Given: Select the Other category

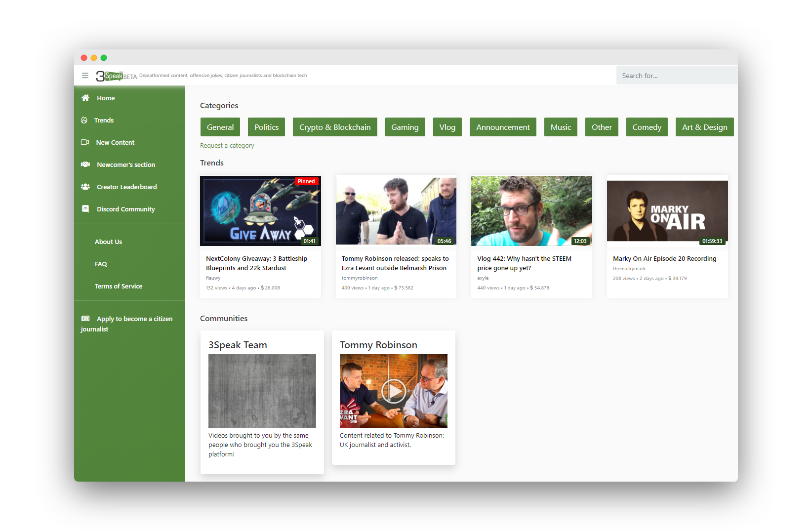Looking at the screenshot, I should click(602, 127).
